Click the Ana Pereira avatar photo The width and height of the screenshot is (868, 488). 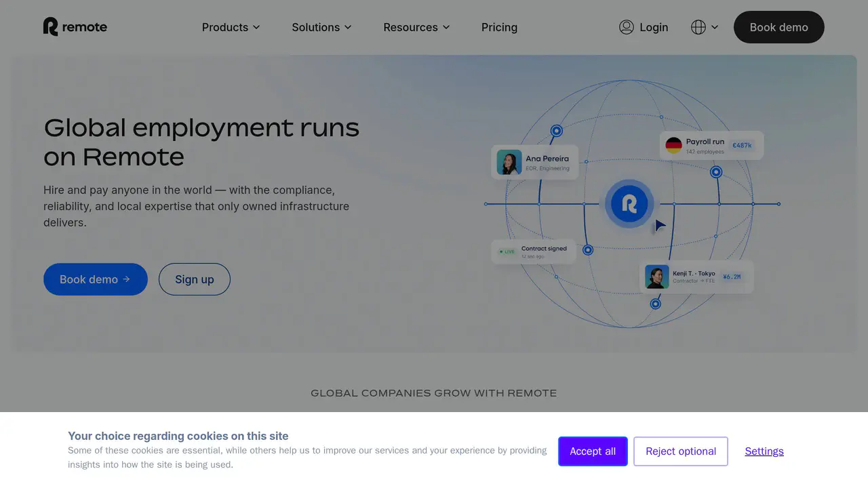tap(509, 163)
